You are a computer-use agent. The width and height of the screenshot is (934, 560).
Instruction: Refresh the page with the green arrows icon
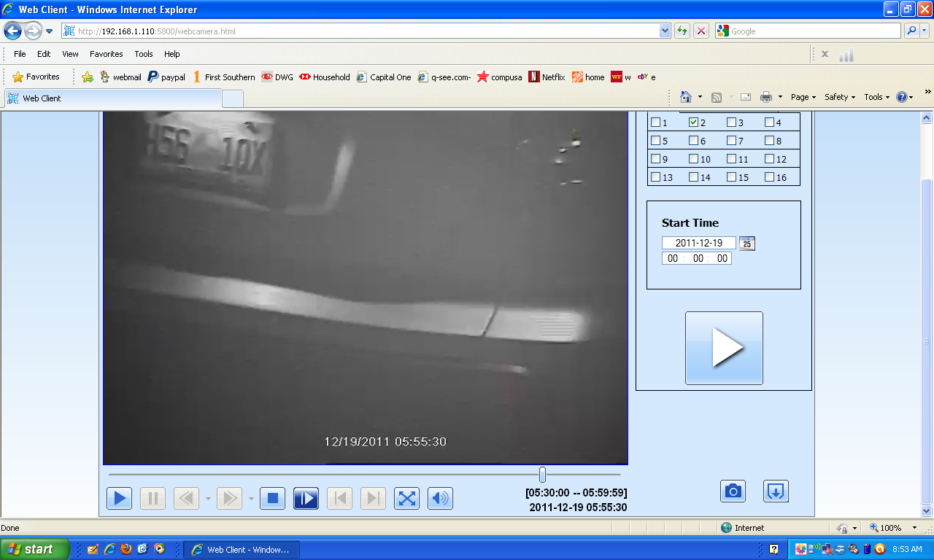682,31
